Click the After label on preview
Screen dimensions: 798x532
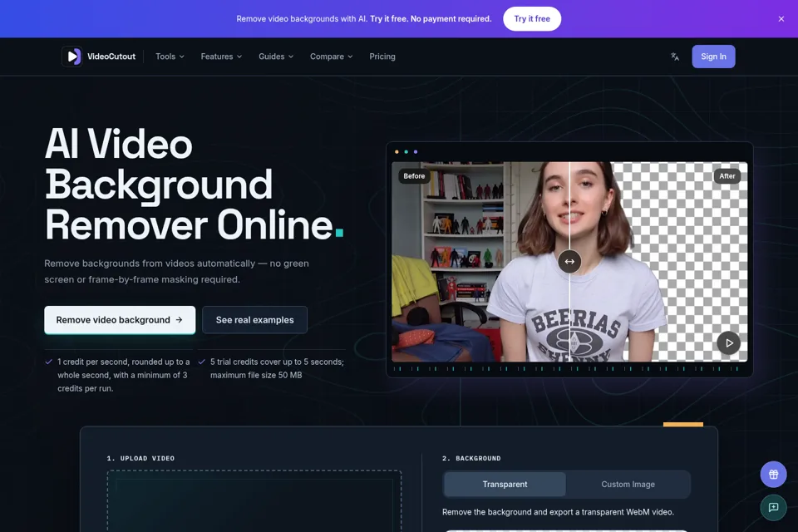[x=727, y=176]
